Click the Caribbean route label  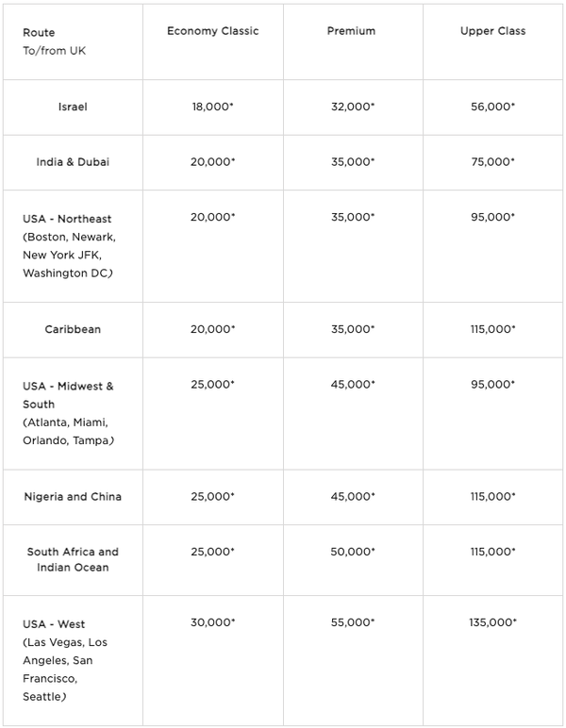click(73, 329)
